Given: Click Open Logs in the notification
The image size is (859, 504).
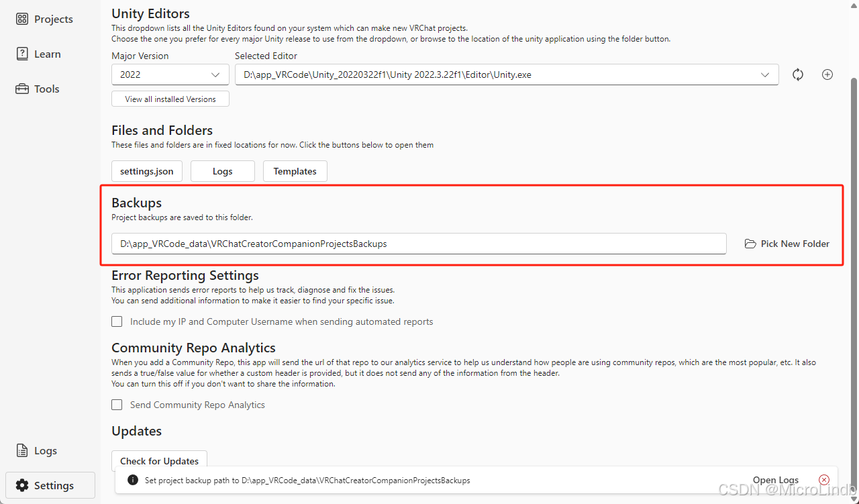Looking at the screenshot, I should [776, 481].
